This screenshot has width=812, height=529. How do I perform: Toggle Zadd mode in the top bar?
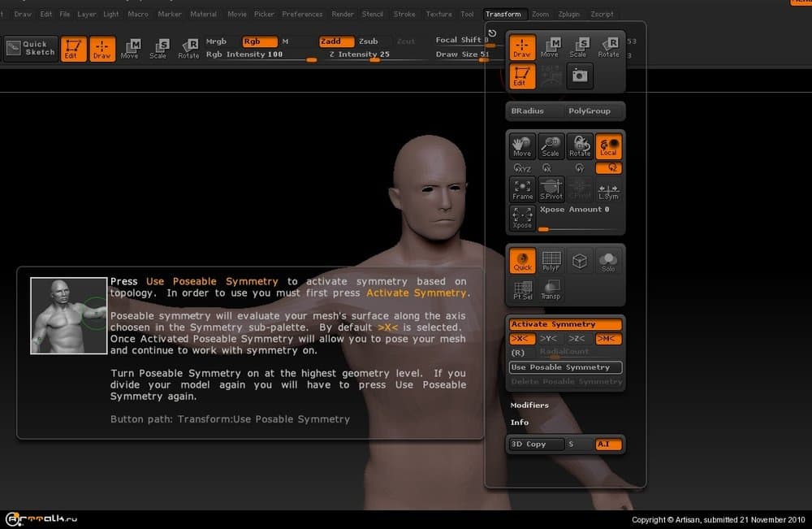tap(335, 41)
